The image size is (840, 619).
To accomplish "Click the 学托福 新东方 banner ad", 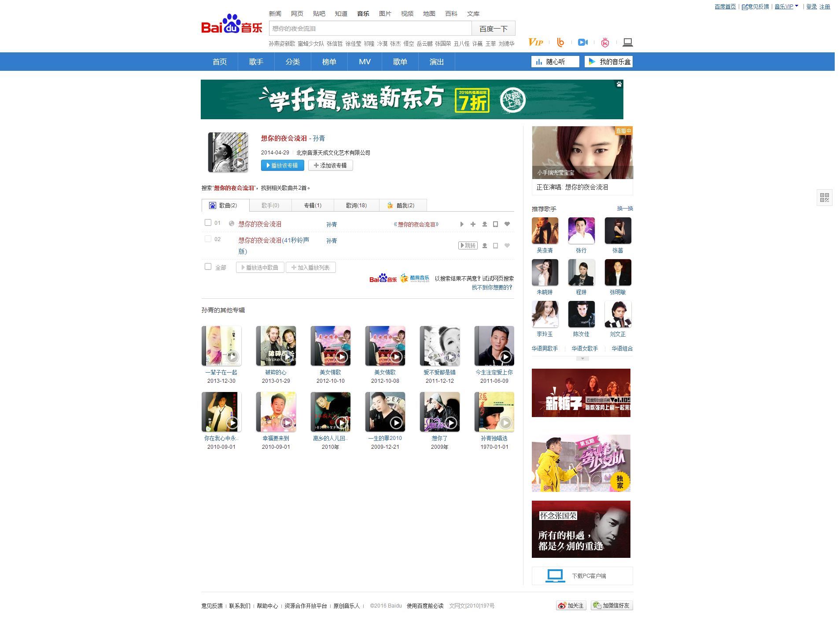I will coord(412,99).
